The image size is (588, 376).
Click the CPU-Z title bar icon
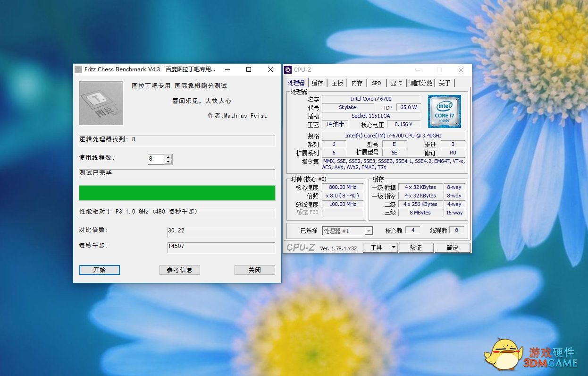click(288, 70)
